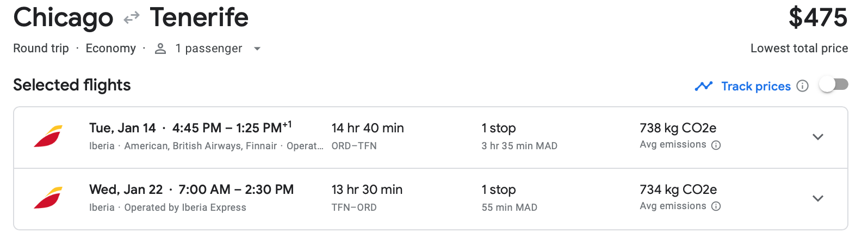
Task: Toggle the Track prices switch
Action: (x=834, y=84)
